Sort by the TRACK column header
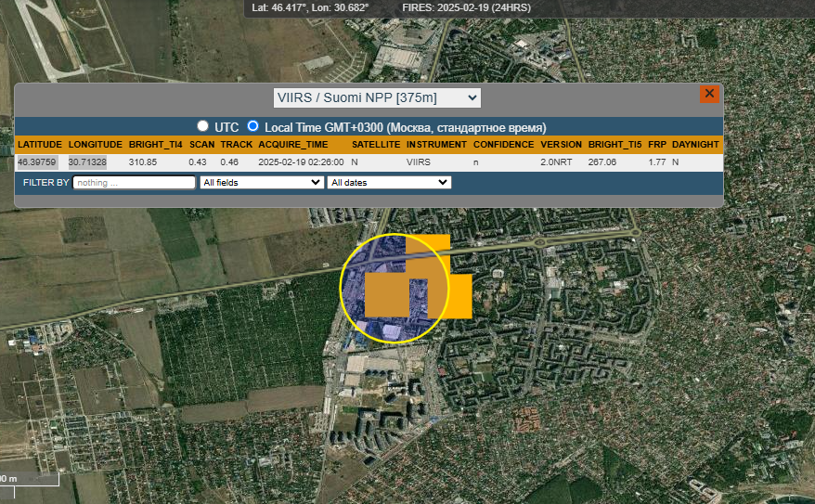Image resolution: width=815 pixels, height=504 pixels. [236, 145]
